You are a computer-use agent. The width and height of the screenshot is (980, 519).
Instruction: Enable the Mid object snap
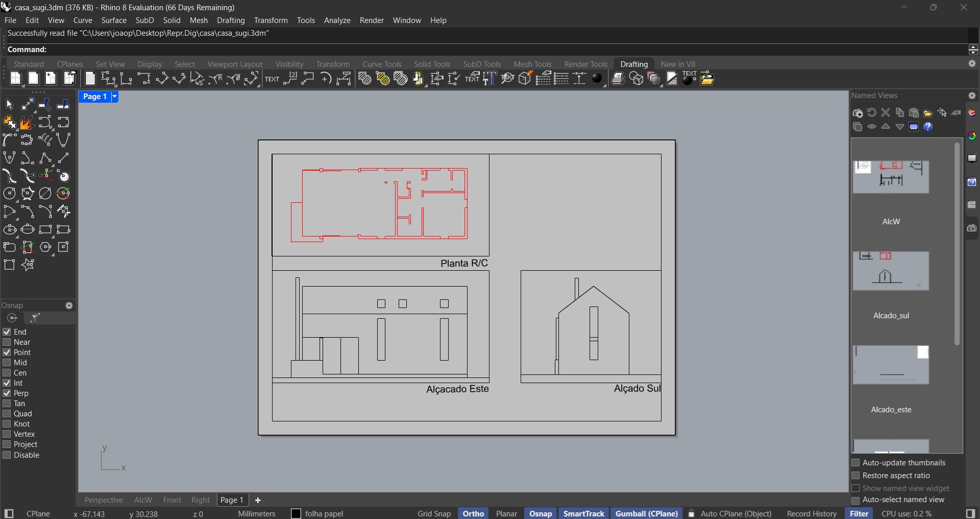[7, 363]
